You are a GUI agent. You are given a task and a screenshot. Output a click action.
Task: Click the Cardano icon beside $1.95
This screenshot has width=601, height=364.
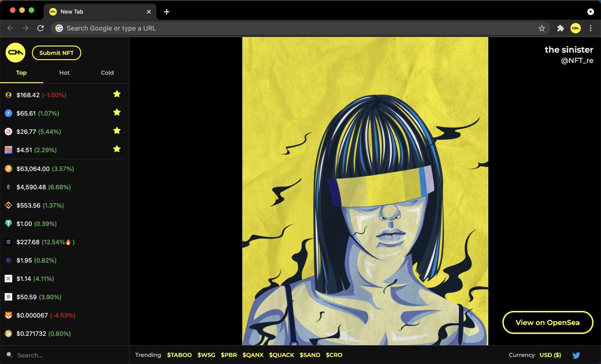(8, 260)
